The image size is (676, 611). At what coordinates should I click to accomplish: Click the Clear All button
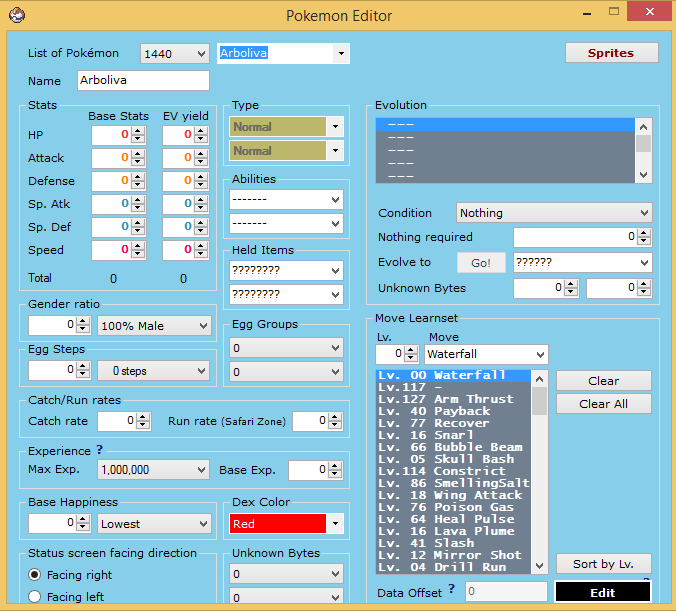[x=603, y=404]
